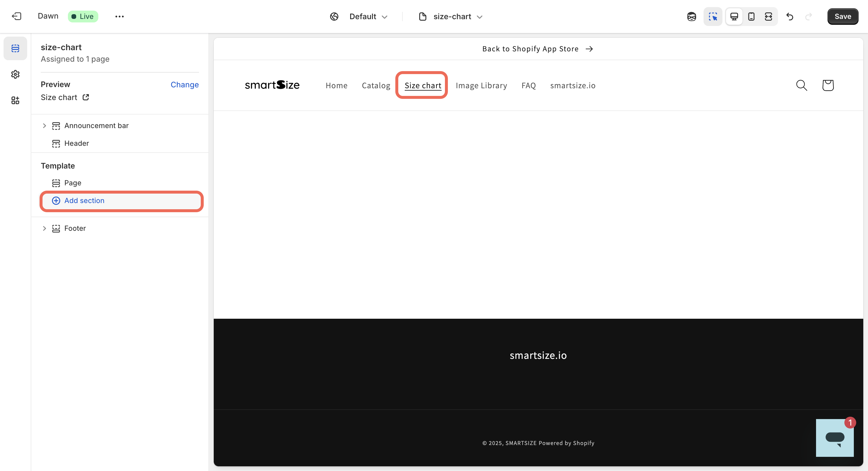Viewport: 868px width, 471px height.
Task: Open the cart bag icon
Action: (828, 85)
